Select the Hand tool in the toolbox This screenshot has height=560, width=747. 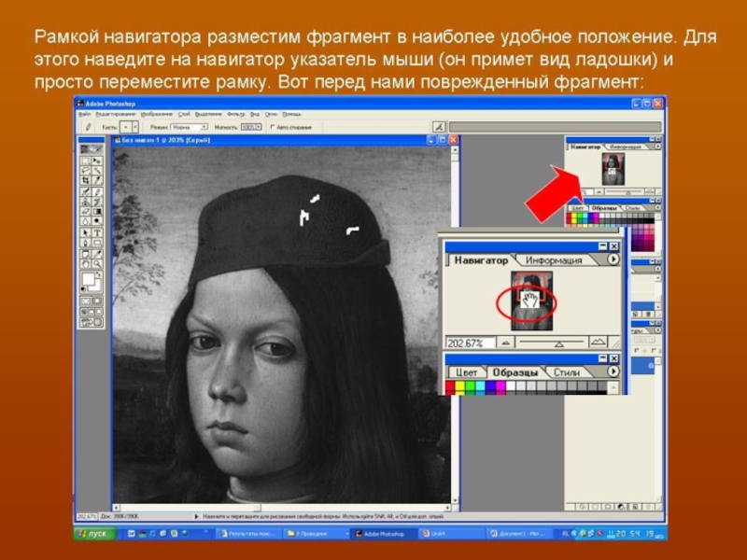(x=86, y=264)
